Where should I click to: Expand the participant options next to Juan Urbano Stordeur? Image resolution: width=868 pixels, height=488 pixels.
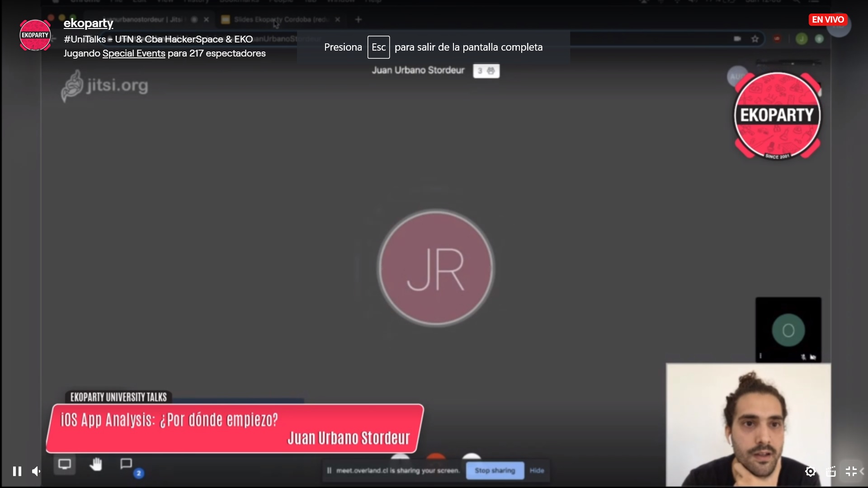pos(486,70)
